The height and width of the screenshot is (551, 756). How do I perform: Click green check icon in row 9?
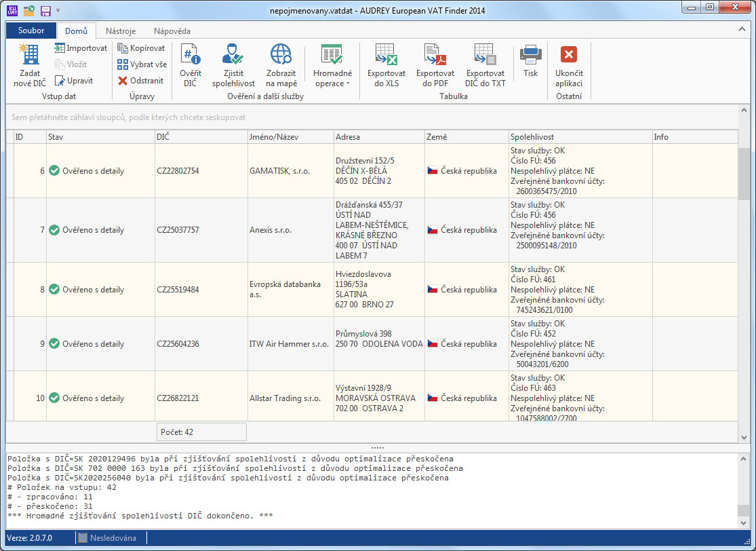tap(54, 343)
